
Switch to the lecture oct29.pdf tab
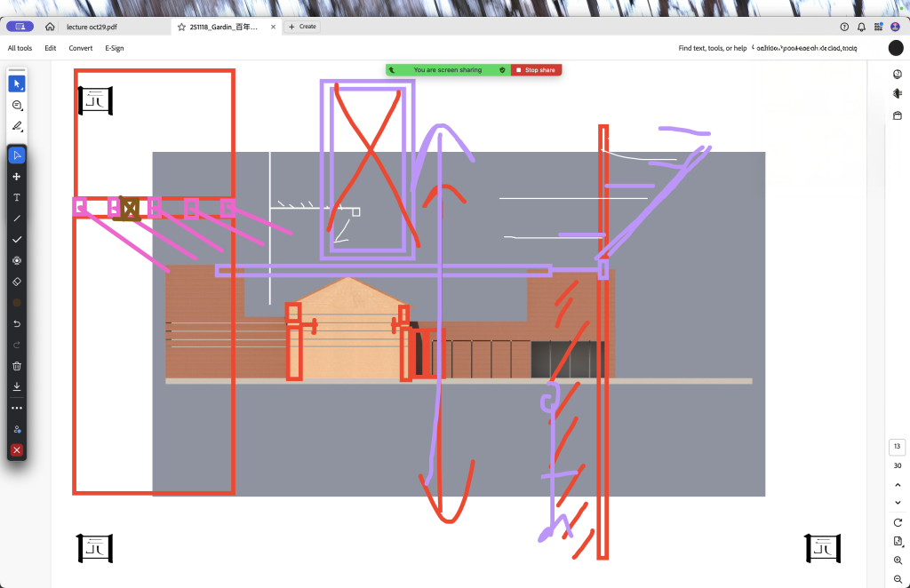92,27
